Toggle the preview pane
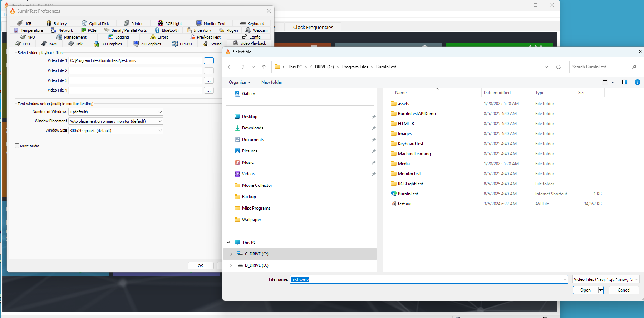The width and height of the screenshot is (644, 318). click(625, 82)
